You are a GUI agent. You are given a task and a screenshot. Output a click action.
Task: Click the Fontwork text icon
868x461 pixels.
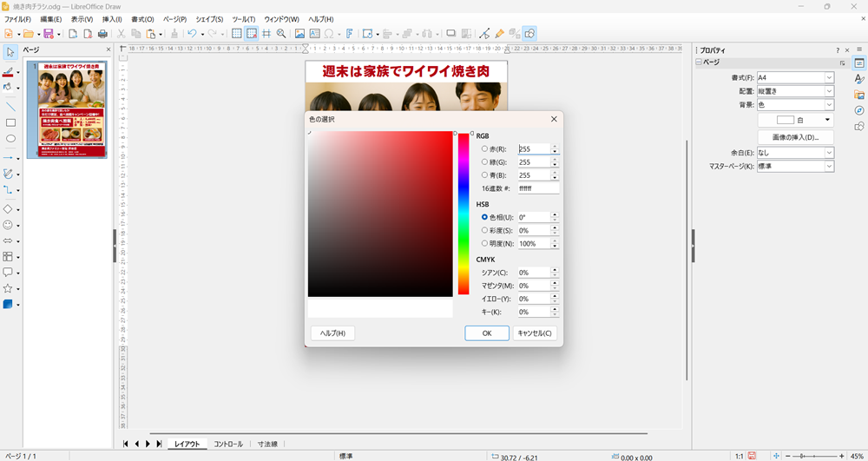click(349, 34)
